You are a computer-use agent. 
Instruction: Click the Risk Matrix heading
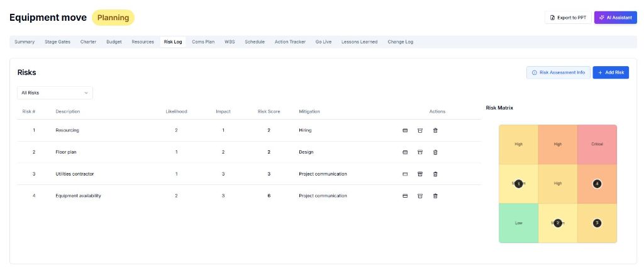499,108
